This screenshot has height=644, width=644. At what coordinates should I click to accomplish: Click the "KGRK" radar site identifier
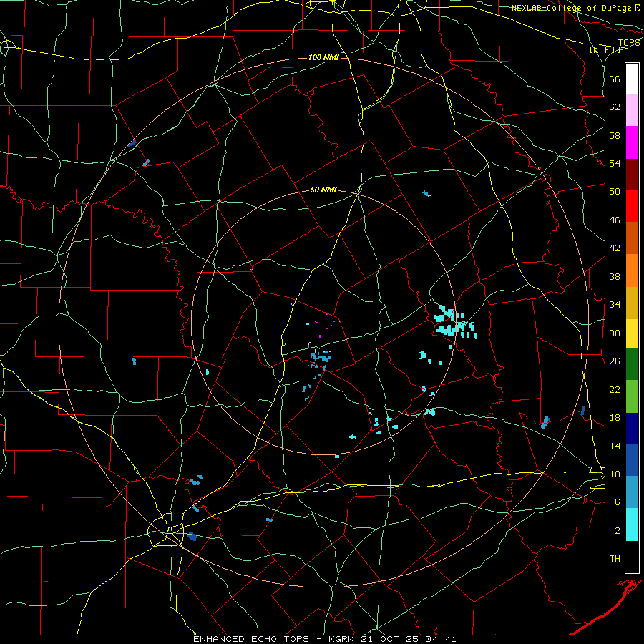click(x=343, y=639)
